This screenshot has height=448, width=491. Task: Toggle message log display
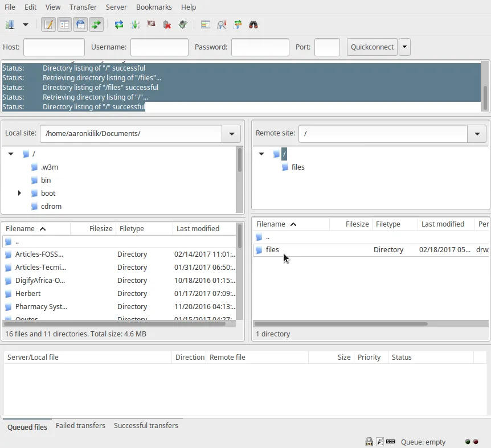pos(48,24)
